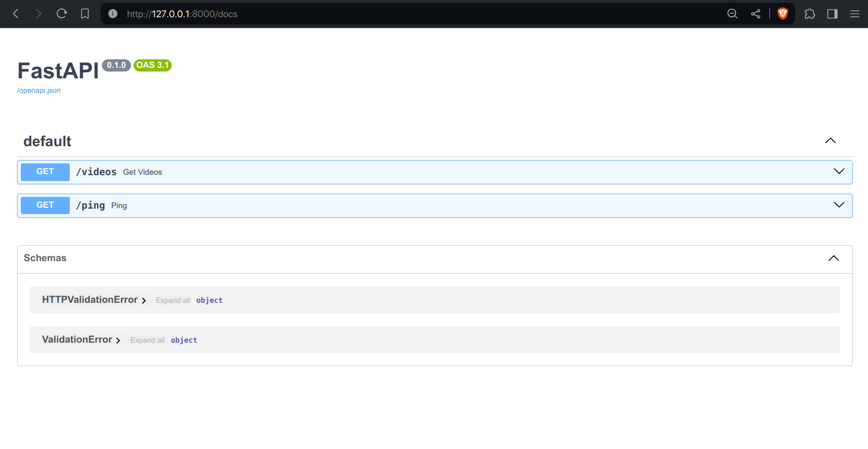Screen dimensions: 868x449
Task: Click the browser forward arrow
Action: 39,14
